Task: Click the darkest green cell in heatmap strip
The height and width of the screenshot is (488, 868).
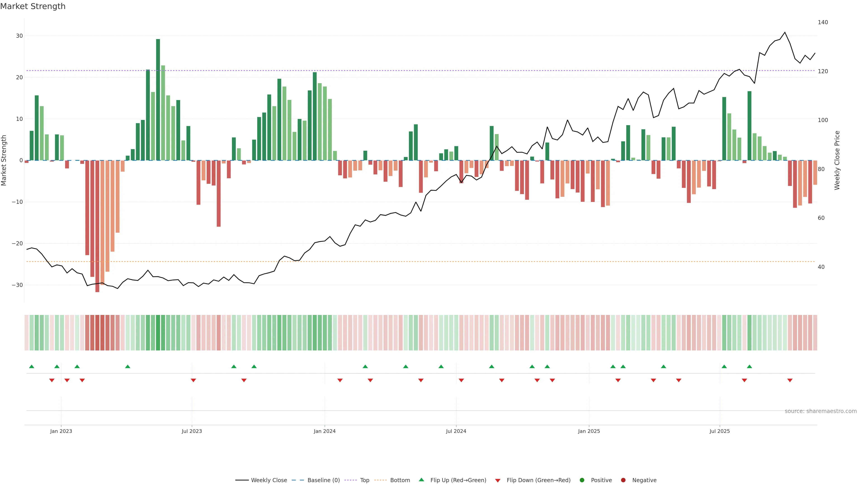Action: pos(158,332)
